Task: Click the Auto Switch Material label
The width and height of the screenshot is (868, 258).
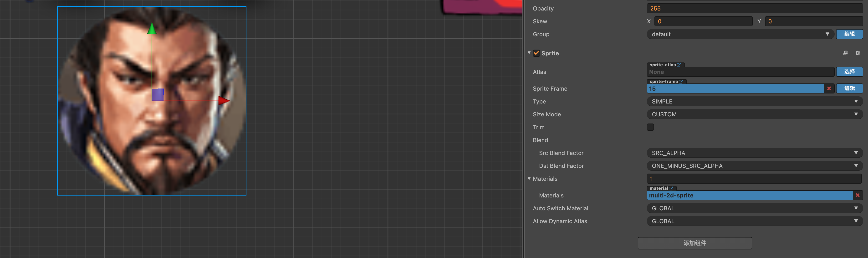Action: point(560,208)
